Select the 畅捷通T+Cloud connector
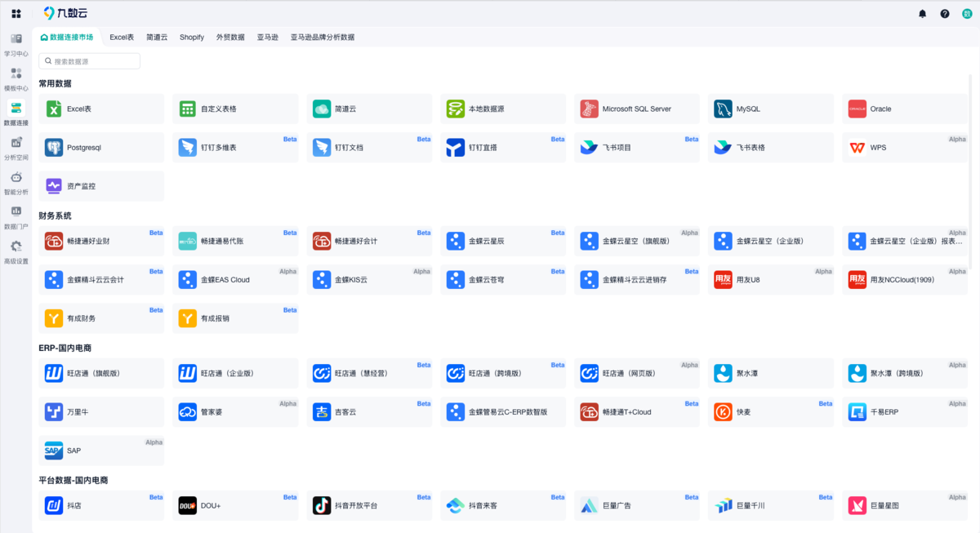 point(637,412)
